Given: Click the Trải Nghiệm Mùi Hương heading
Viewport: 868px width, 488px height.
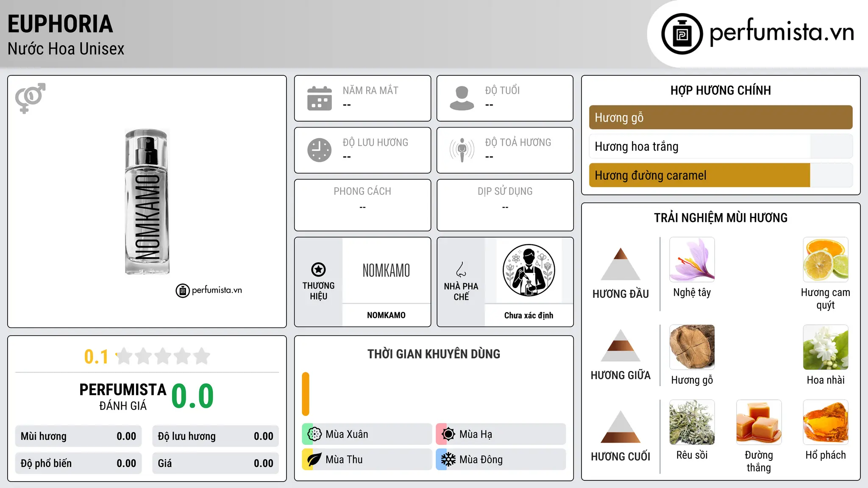Looking at the screenshot, I should click(721, 218).
